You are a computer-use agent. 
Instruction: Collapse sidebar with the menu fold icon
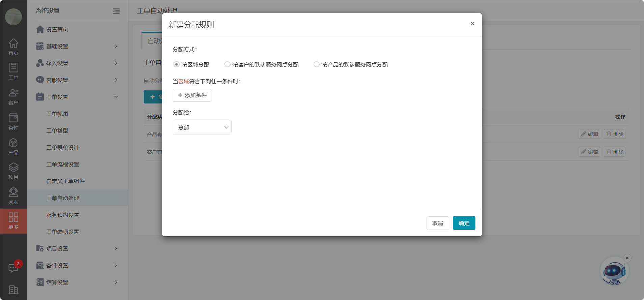[116, 11]
